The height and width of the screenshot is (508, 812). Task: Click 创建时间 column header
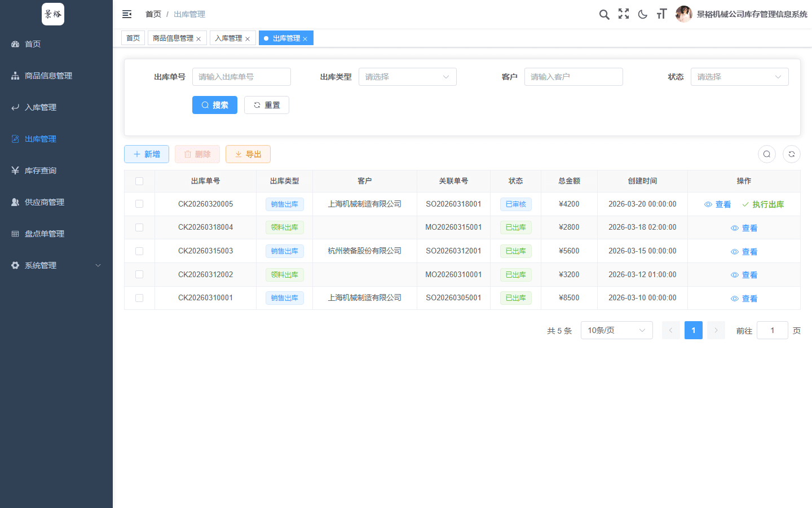(642, 181)
